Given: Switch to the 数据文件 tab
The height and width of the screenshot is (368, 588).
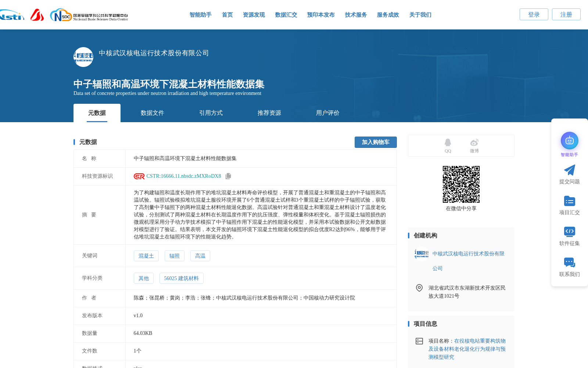Looking at the screenshot, I should pos(153,113).
